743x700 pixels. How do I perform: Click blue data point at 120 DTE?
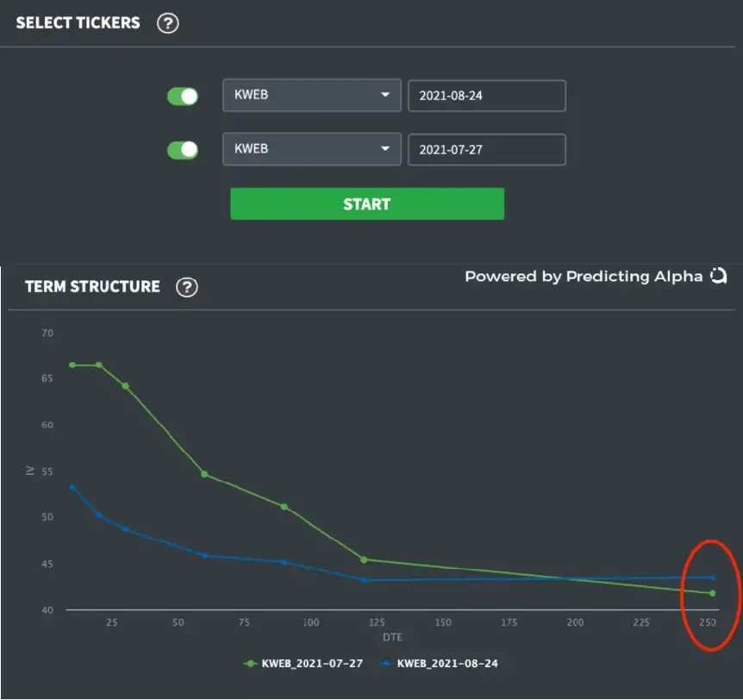coord(364,580)
